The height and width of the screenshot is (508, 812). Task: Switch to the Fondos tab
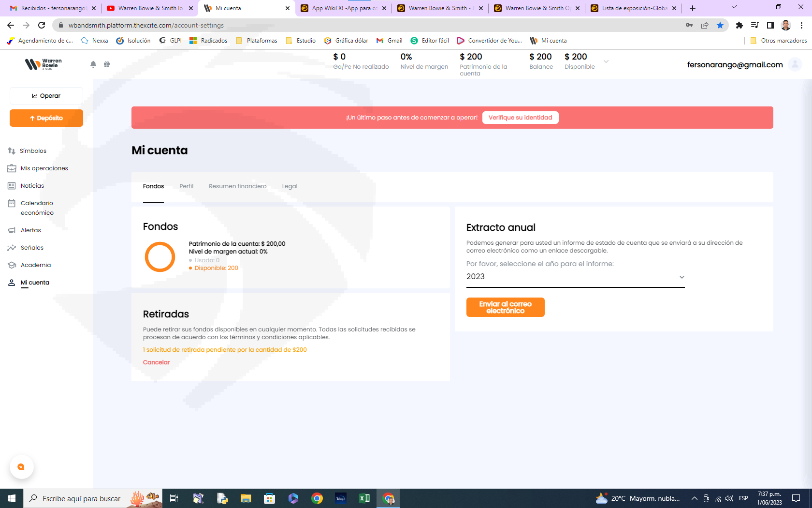point(153,186)
